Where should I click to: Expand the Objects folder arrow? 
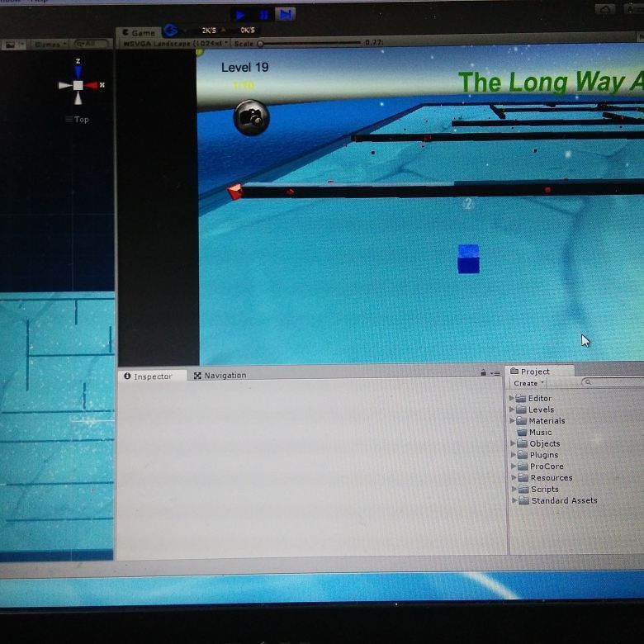pos(513,443)
